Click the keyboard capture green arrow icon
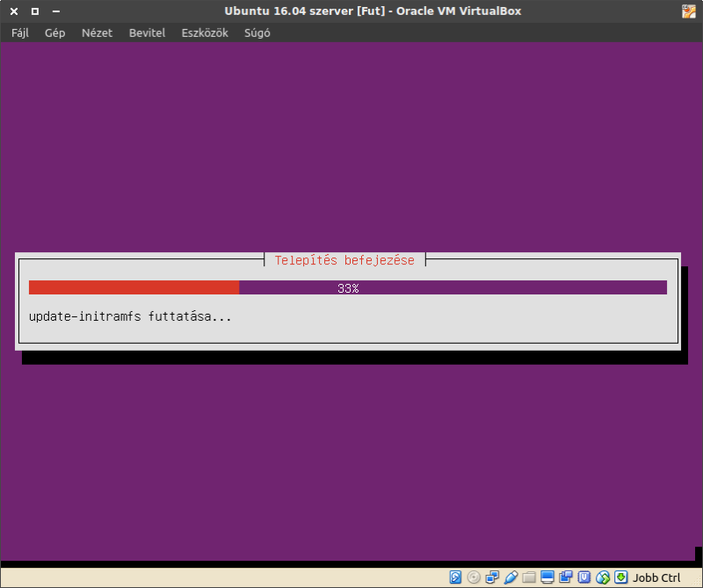 tap(620, 577)
